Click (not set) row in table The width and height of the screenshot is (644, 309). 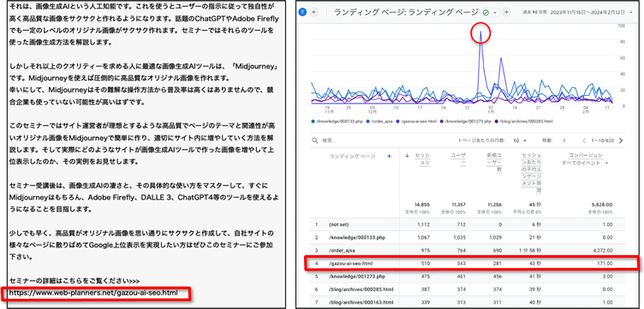[468, 225]
